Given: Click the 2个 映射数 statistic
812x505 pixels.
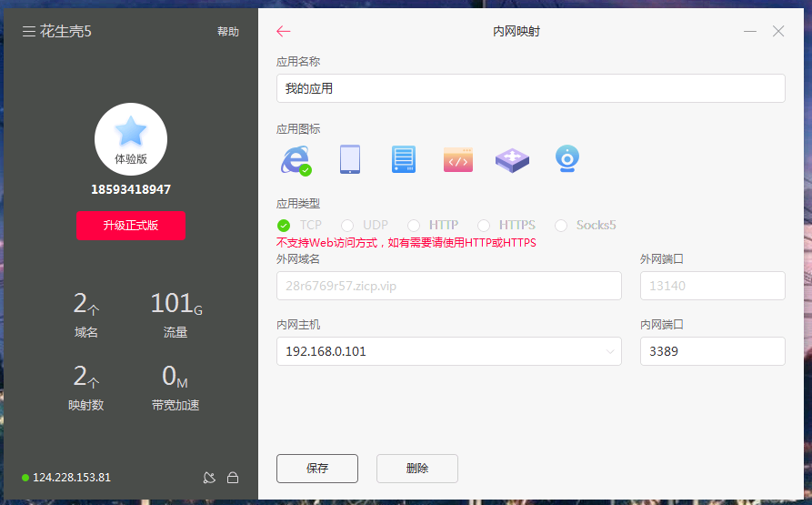Looking at the screenshot, I should click(x=86, y=387).
